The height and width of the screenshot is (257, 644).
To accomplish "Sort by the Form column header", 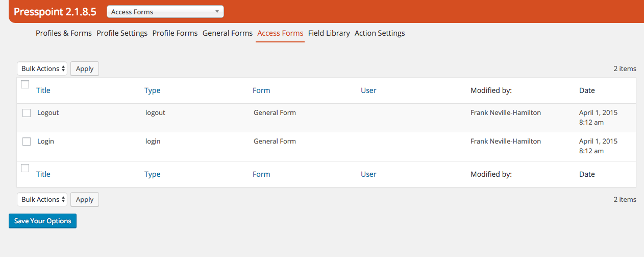I will coord(261,90).
